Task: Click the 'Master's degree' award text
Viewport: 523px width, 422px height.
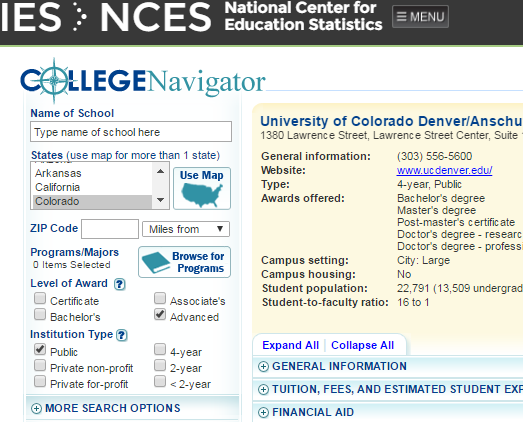Action: pos(437,210)
